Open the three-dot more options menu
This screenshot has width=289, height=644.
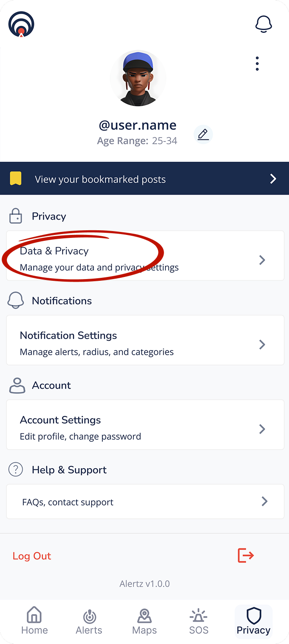(257, 64)
